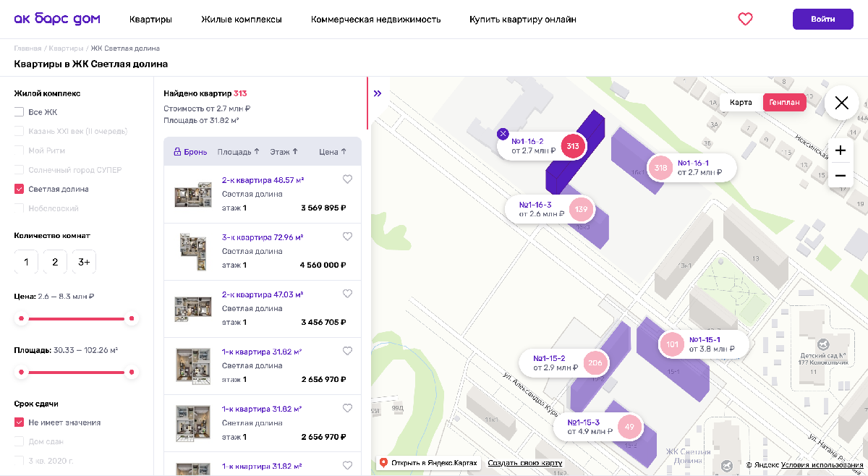Open 2-к квартира 48.57 м² thumbnail
Viewport: 868px width, 476px height.
193,195
